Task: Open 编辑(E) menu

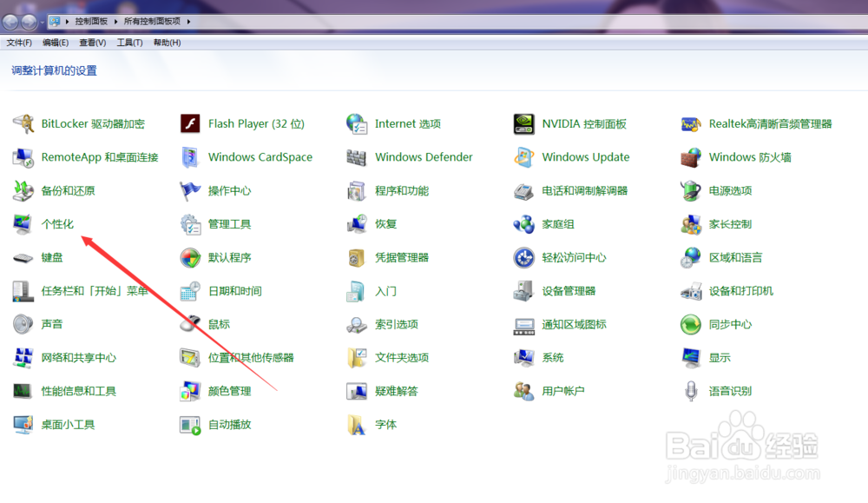Action: [56, 43]
